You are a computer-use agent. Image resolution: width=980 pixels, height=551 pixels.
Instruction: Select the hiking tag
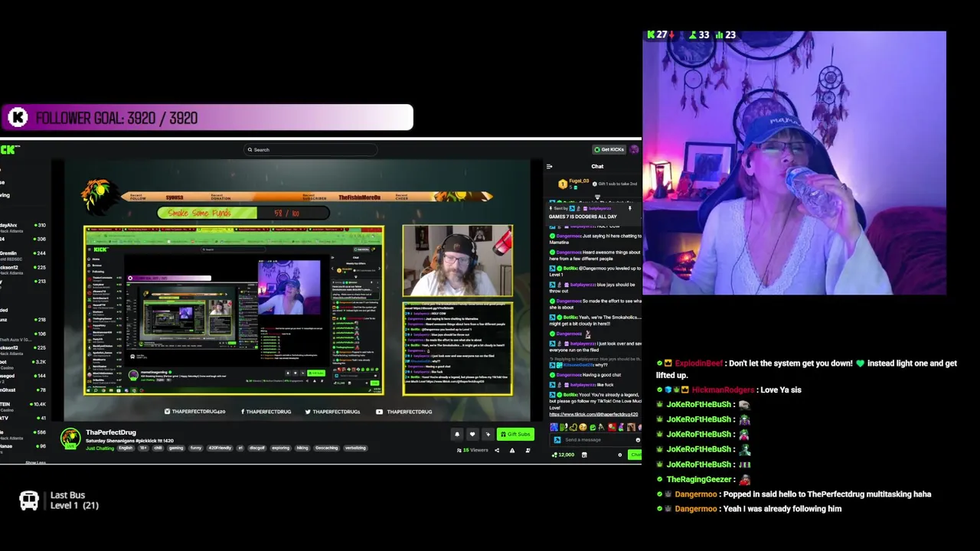pos(302,448)
